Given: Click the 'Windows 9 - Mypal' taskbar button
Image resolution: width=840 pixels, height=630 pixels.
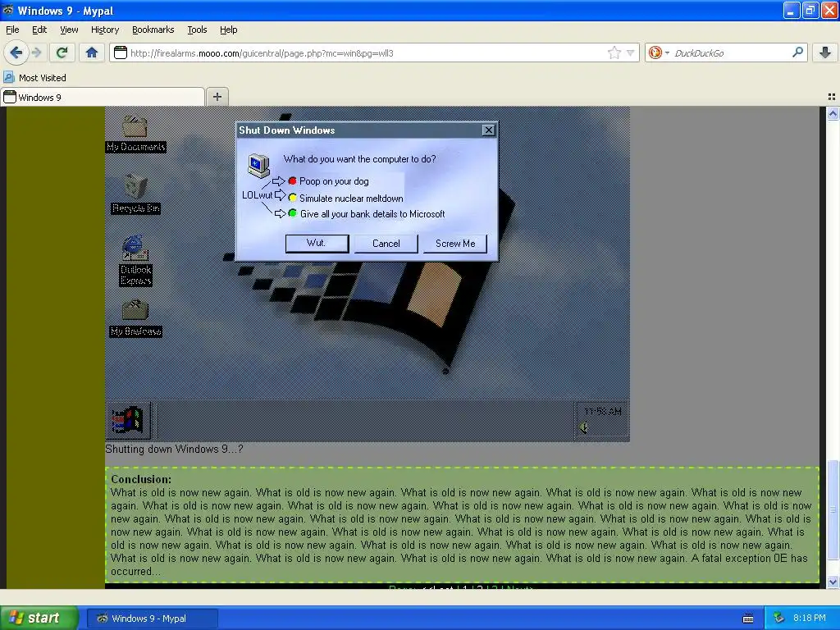Looking at the screenshot, I should (152, 619).
